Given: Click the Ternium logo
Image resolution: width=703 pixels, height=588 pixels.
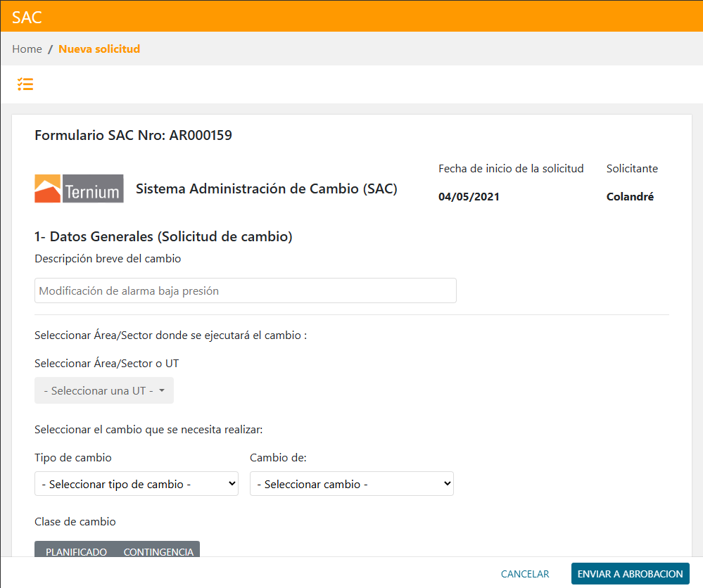Looking at the screenshot, I should click(x=78, y=188).
